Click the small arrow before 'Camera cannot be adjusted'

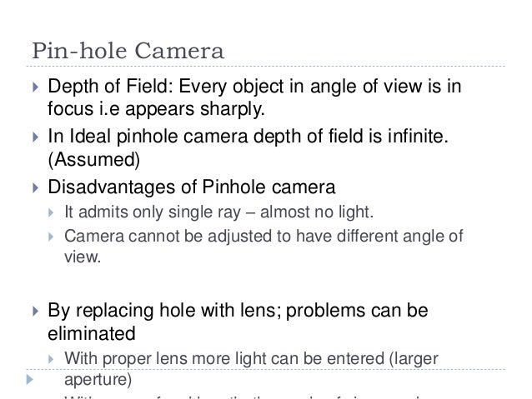[51, 237]
